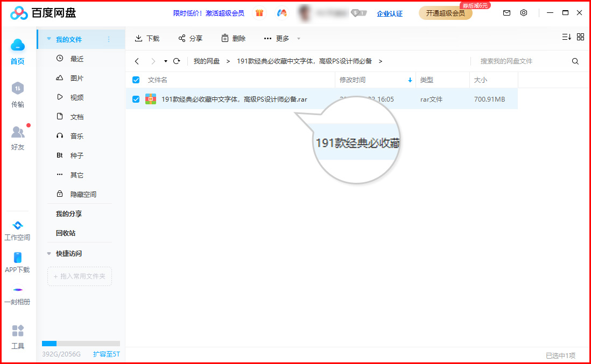Click the sort order icon
591x364 pixels.
[566, 37]
